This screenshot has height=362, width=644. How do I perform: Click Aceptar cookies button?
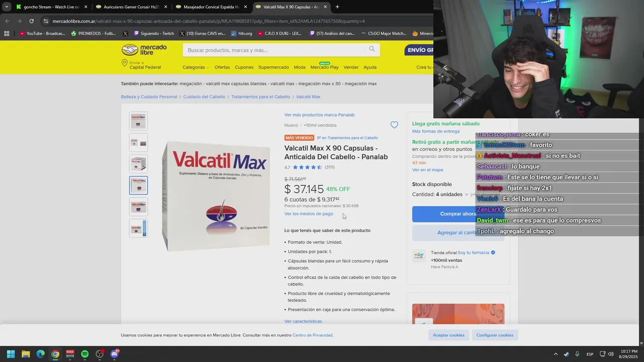coord(448,335)
